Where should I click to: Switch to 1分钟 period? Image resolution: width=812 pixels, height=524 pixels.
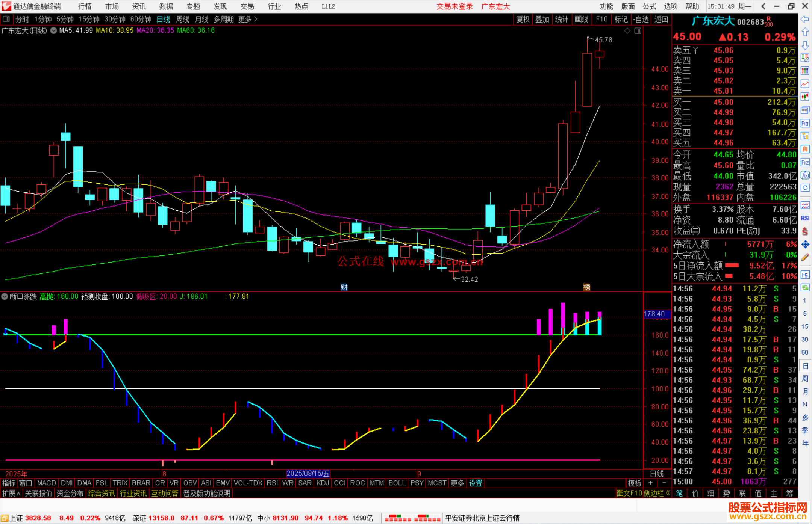point(43,19)
